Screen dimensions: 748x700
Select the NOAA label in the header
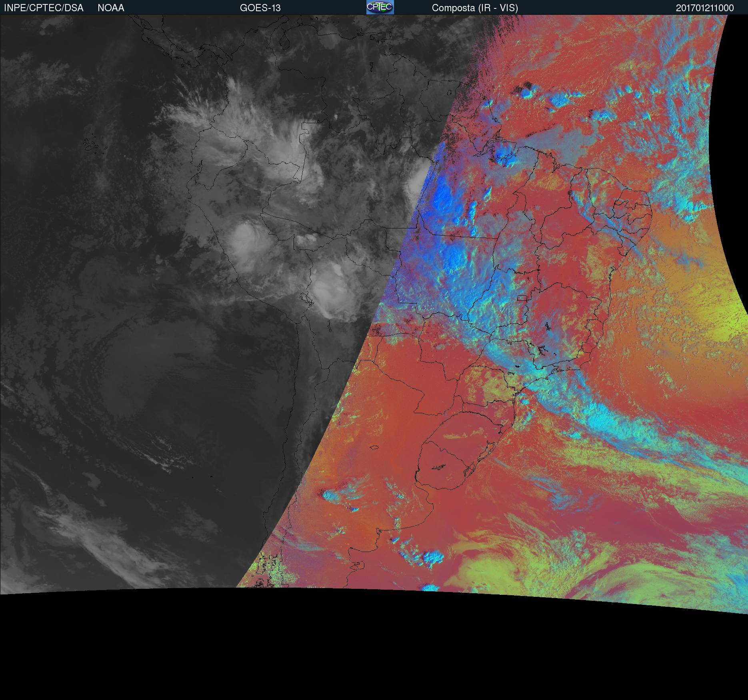(111, 8)
